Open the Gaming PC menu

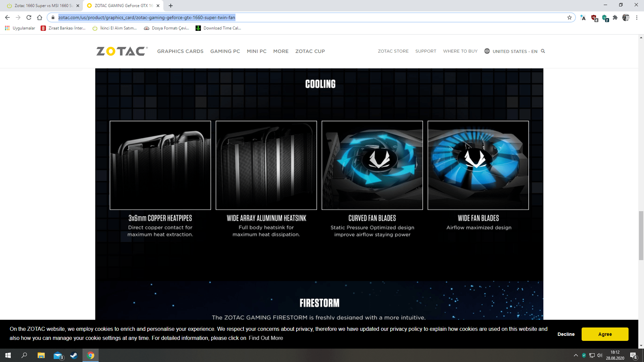[225, 51]
